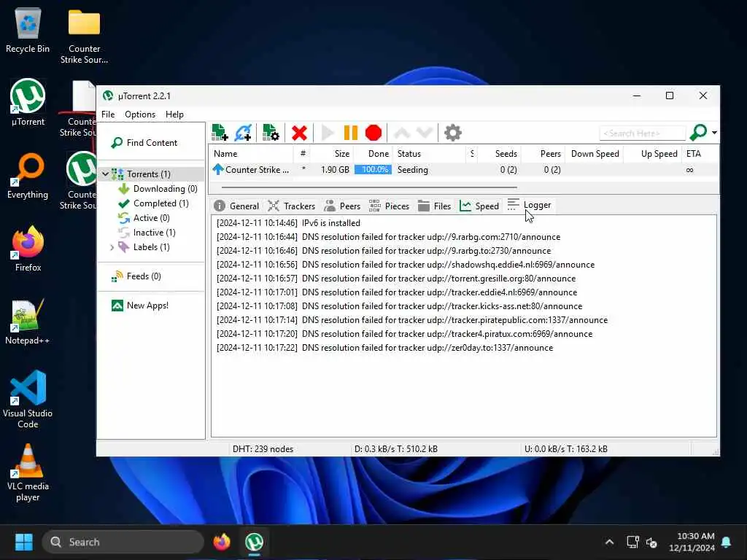Click the Add Torrent toolbar icon
Image resolution: width=747 pixels, height=560 pixels.
click(220, 133)
